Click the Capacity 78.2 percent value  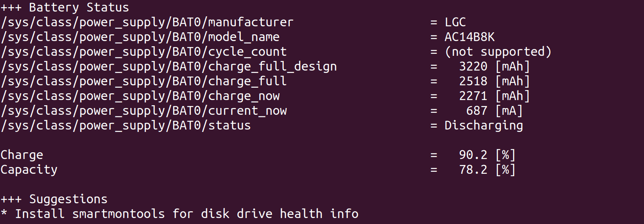click(x=487, y=170)
